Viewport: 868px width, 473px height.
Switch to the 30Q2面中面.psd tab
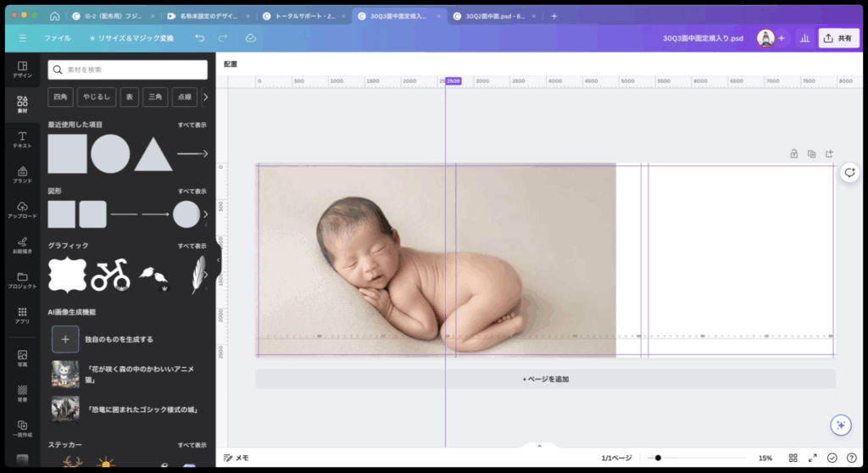492,16
